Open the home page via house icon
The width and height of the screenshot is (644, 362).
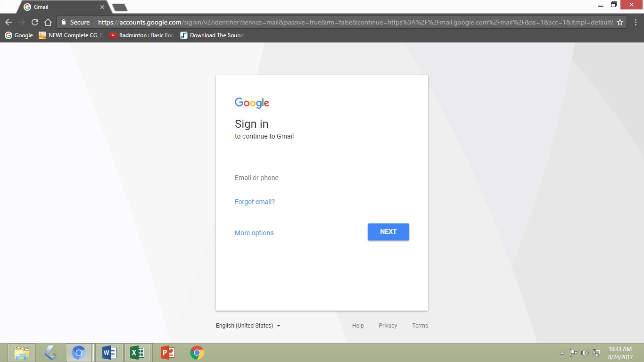point(48,22)
